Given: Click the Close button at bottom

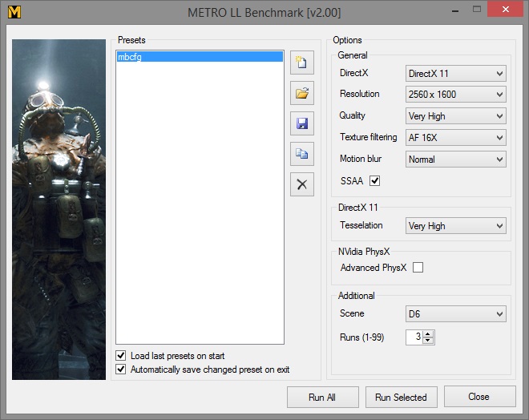Looking at the screenshot, I should [480, 397].
